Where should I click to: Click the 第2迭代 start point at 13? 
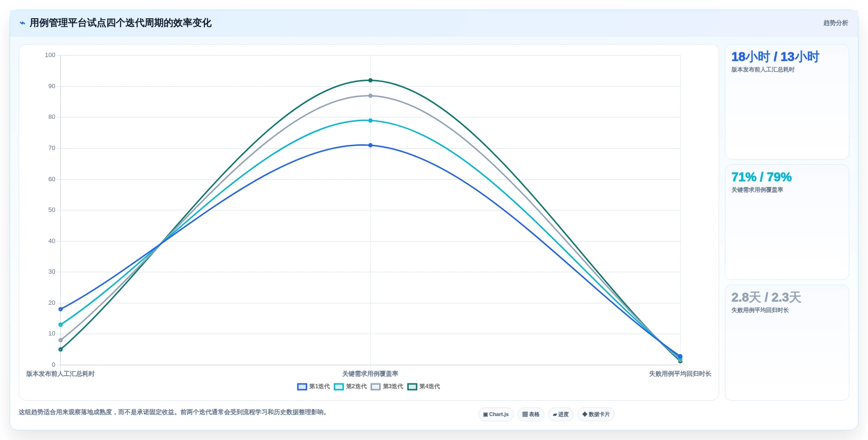click(60, 325)
